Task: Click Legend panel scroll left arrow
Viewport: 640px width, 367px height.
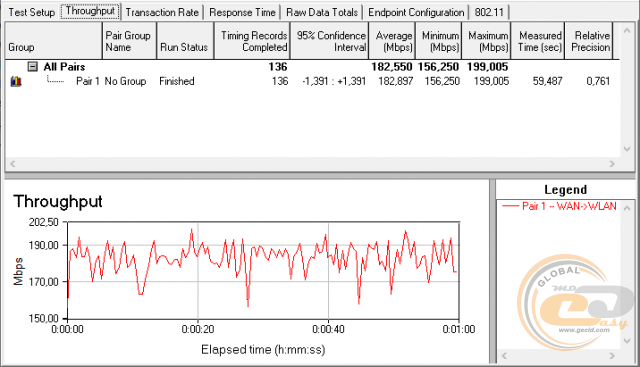Action: tap(504, 356)
